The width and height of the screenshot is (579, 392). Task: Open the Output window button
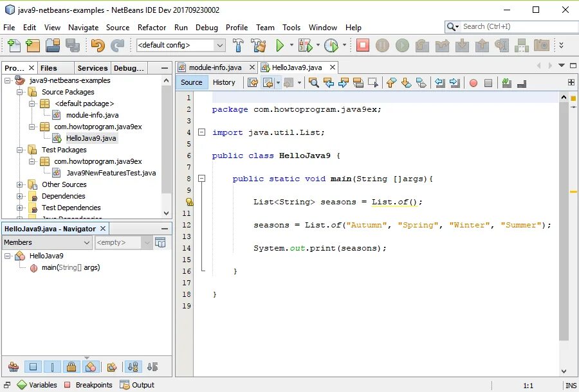138,385
